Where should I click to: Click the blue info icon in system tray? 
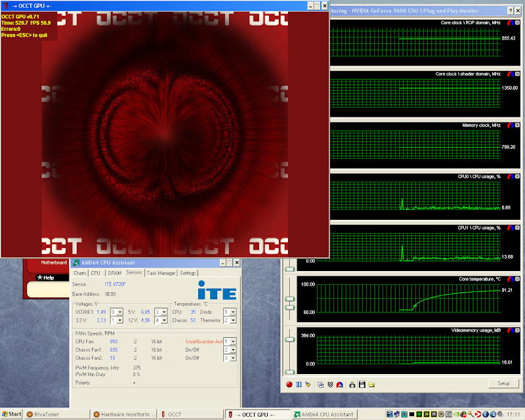[x=485, y=414]
